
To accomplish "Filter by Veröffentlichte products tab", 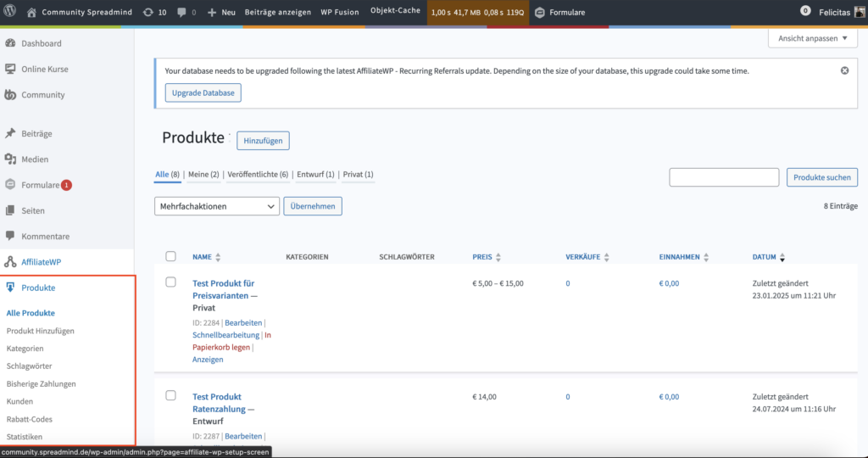I will (x=258, y=175).
